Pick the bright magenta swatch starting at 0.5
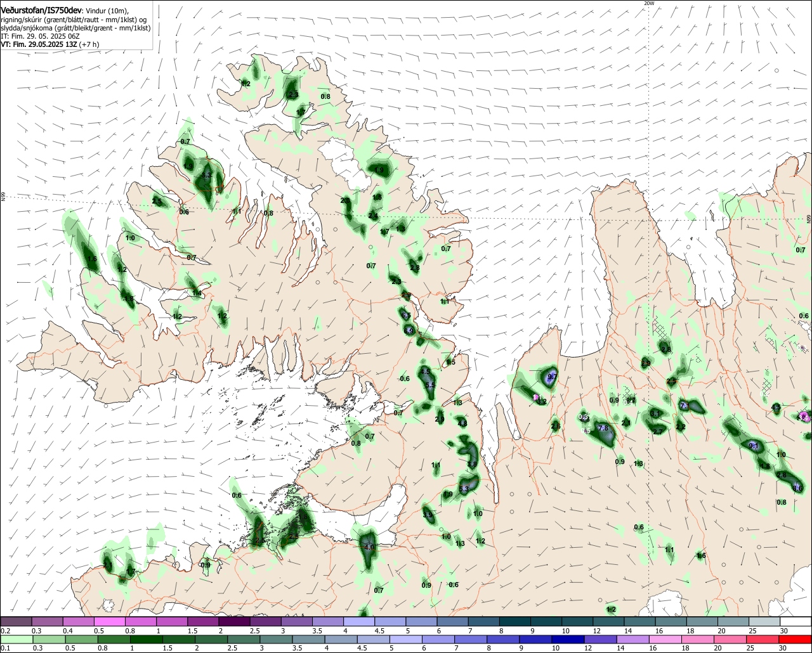 tap(109, 622)
